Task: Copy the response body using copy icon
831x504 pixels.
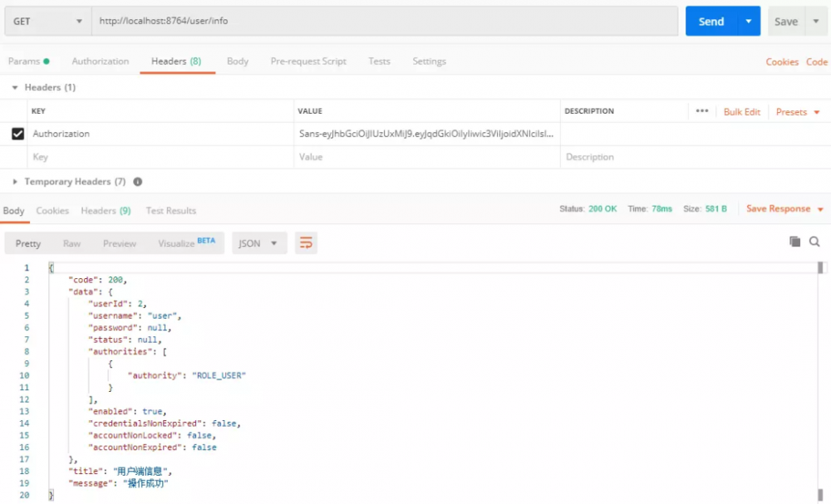Action: coord(795,241)
